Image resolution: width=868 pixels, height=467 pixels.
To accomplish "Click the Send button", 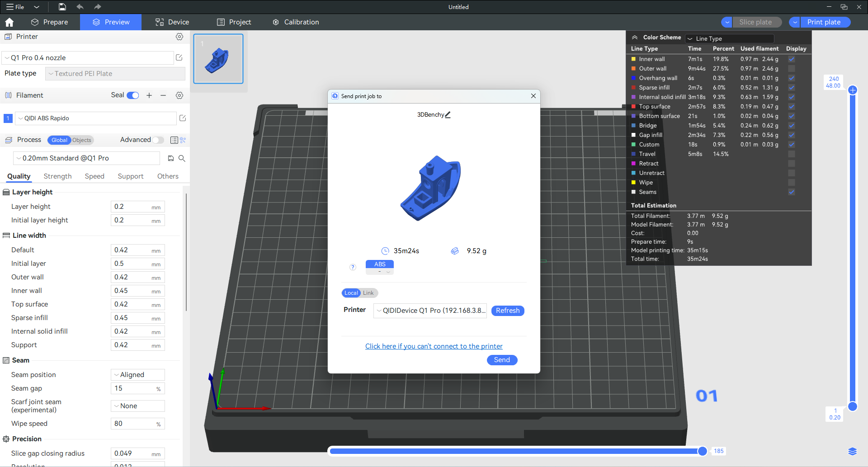I will [502, 360].
